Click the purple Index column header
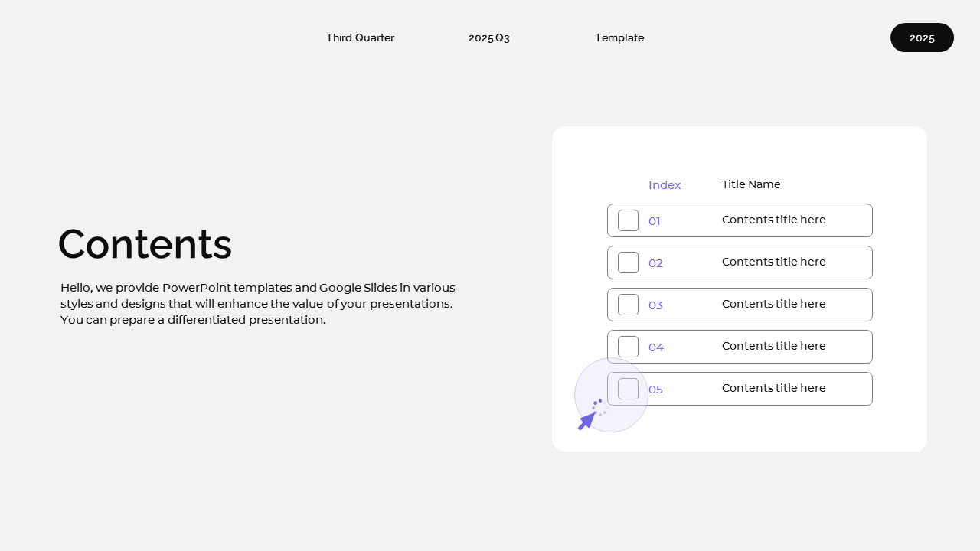Image resolution: width=980 pixels, height=551 pixels. coord(665,185)
